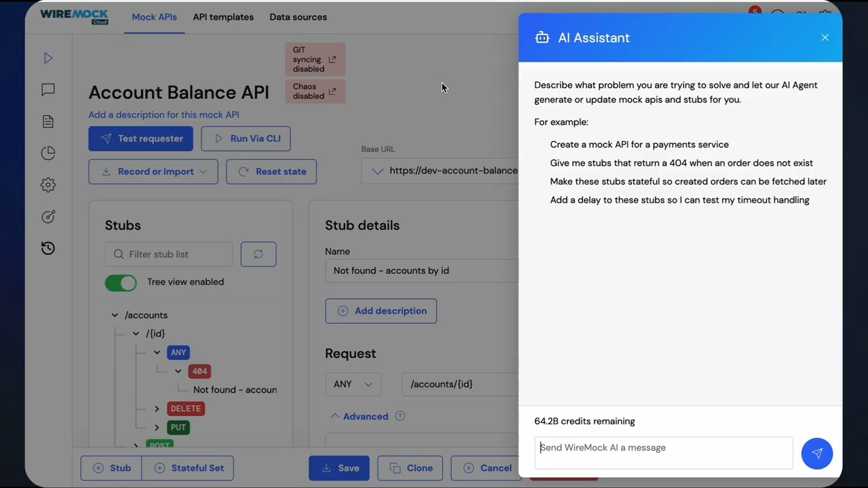Click example: Create a mock API for payments
The width and height of the screenshot is (868, 488).
[639, 144]
